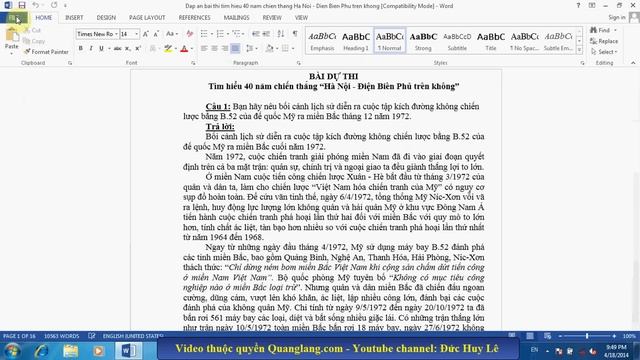Apply Subtitle style
Viewport: 640px width, 360px height.
click(x=457, y=41)
